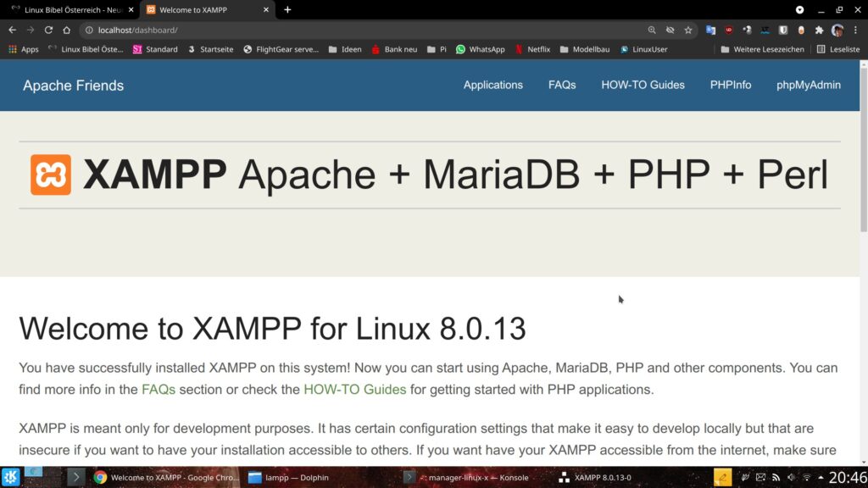This screenshot has height=488, width=868.
Task: Open PHPInfo in the navbar
Action: coord(730,85)
